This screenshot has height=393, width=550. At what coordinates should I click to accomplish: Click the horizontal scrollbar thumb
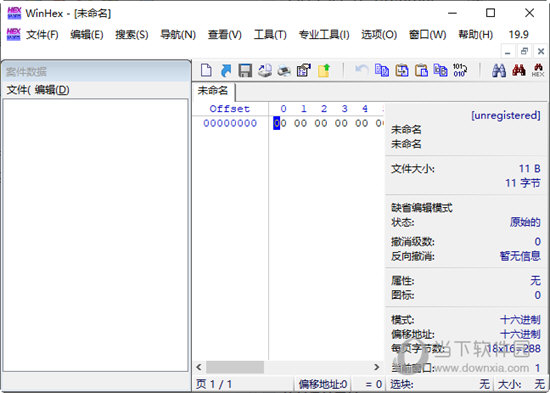click(x=235, y=367)
